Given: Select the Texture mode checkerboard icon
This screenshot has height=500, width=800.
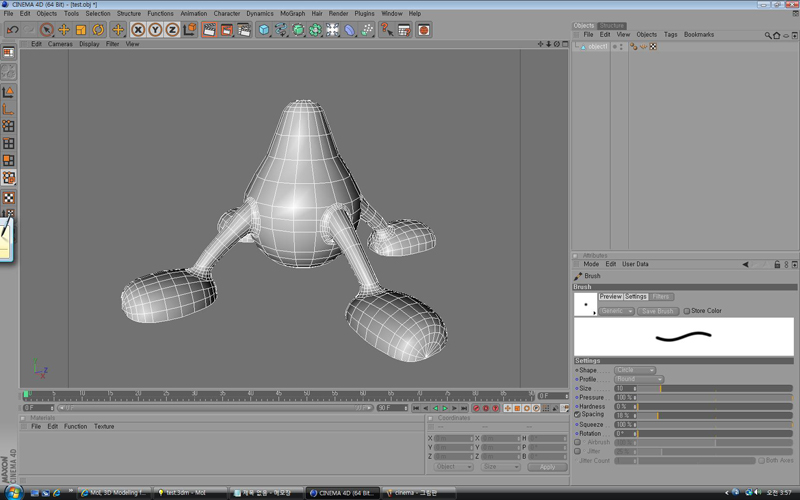Looking at the screenshot, I should pos(9,197).
